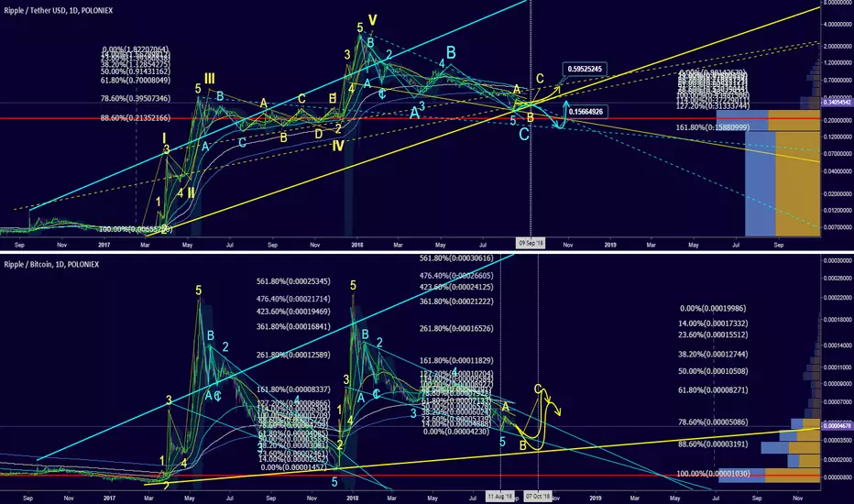Image resolution: width=854 pixels, height=504 pixels.
Task: Select the 161.80%(0.15880999) Fibonacci label
Action: pyautogui.click(x=712, y=127)
